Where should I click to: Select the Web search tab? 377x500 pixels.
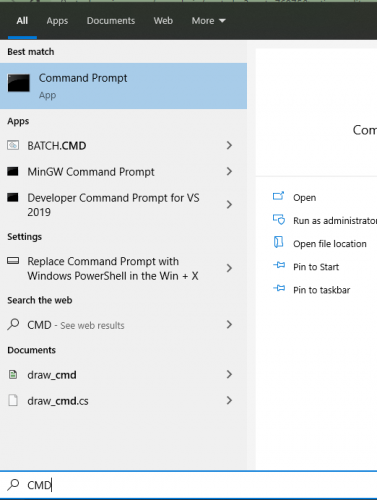click(163, 21)
